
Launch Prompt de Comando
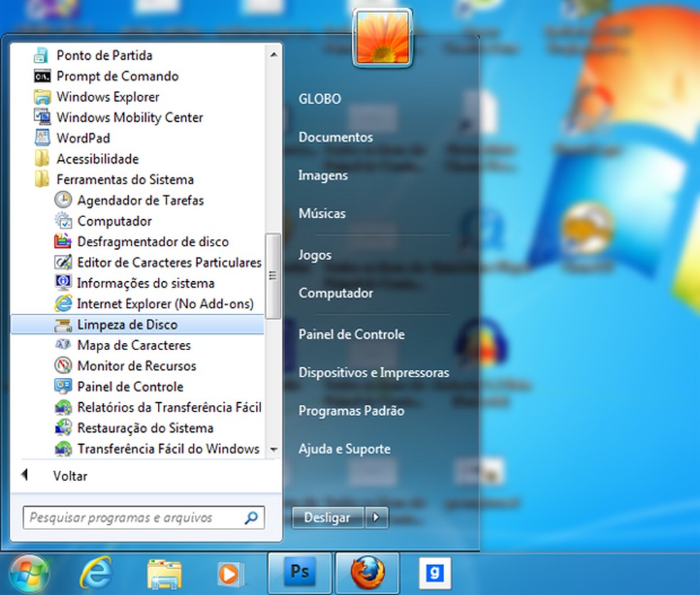117,76
